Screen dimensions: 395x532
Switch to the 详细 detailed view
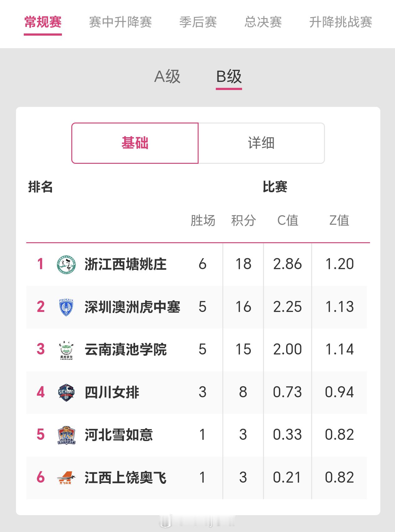tap(261, 143)
